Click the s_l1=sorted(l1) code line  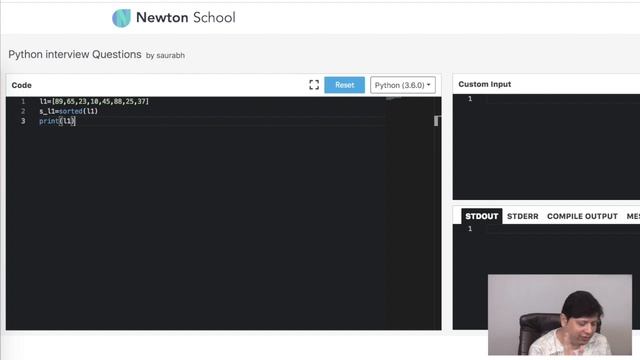coord(69,111)
